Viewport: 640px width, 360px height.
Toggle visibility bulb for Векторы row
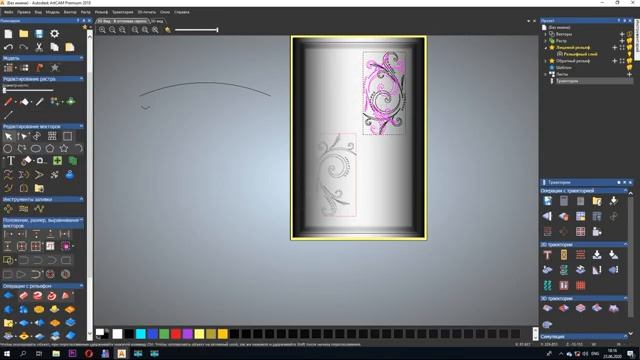click(x=629, y=34)
